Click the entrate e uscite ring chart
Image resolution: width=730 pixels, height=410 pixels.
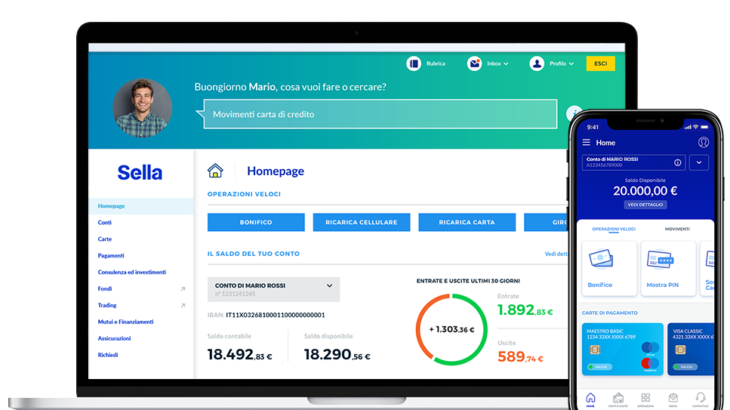pos(451,329)
